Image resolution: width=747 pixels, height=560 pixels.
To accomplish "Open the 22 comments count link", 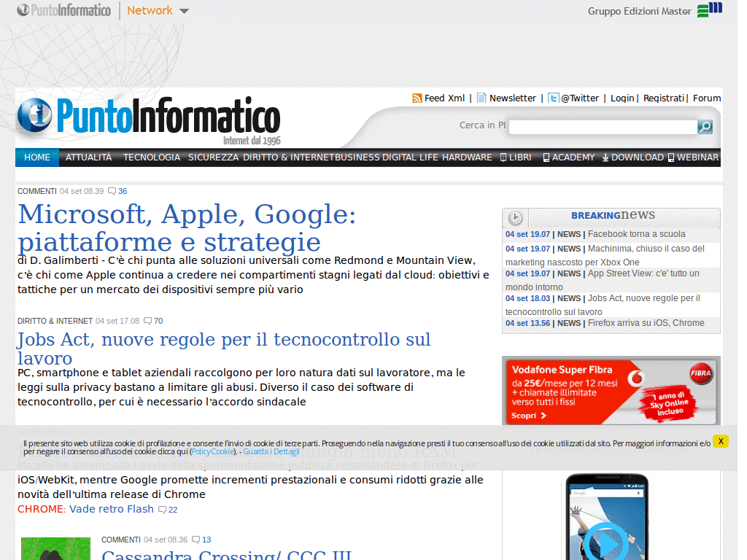I will [173, 510].
